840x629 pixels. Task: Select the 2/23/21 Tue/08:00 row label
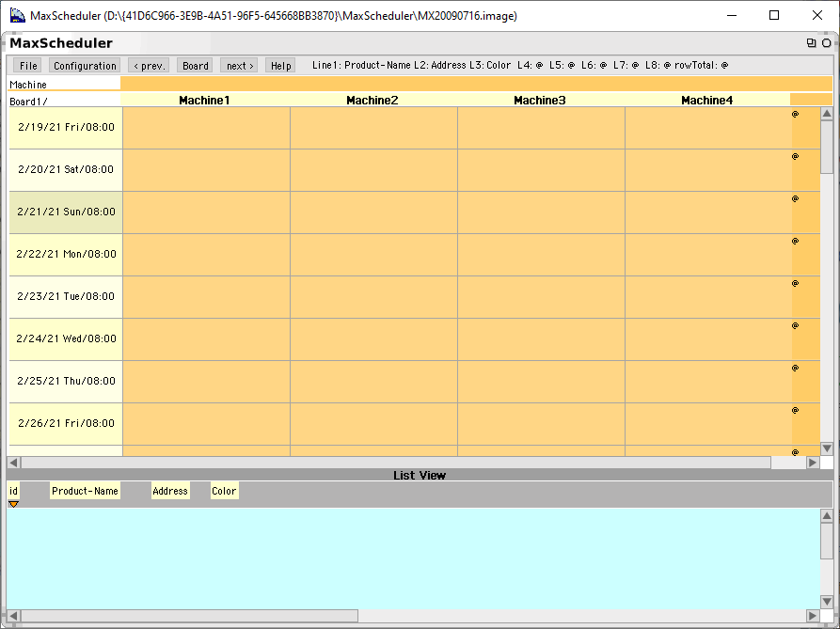pos(66,296)
